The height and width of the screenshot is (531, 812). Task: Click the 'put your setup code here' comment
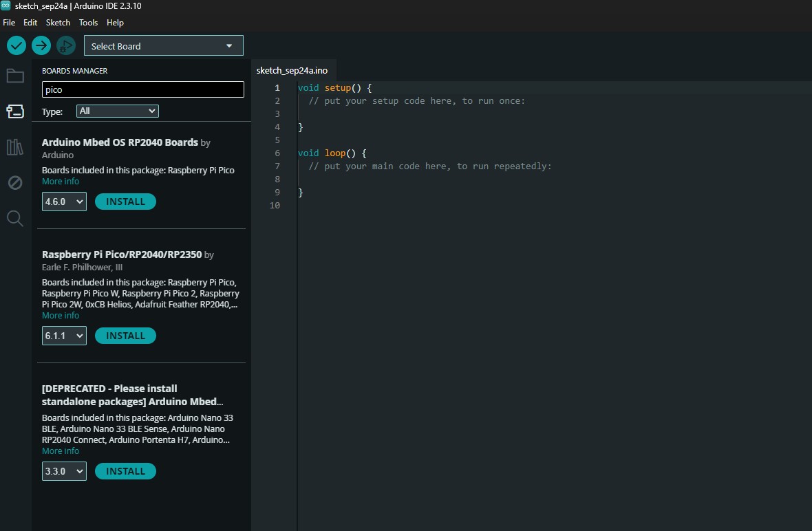[417, 101]
